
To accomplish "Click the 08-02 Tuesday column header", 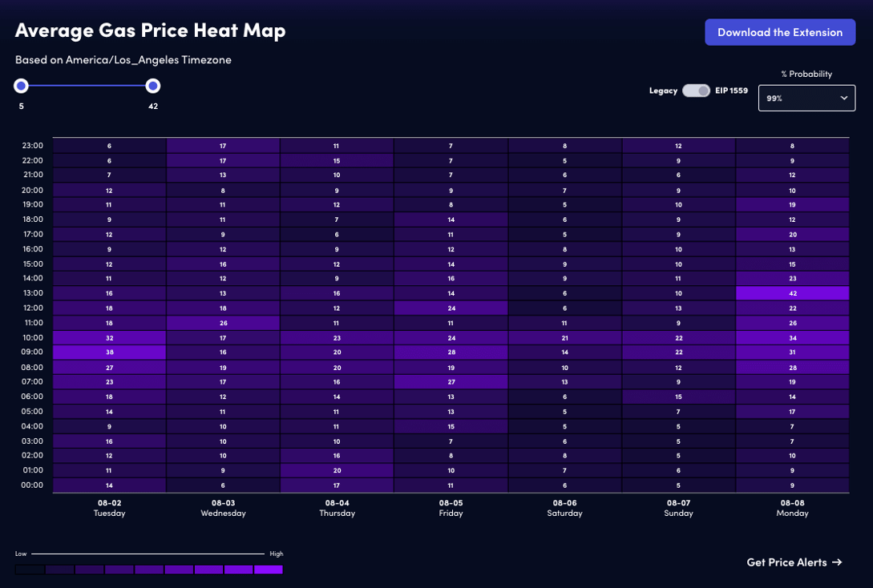I will coord(109,508).
